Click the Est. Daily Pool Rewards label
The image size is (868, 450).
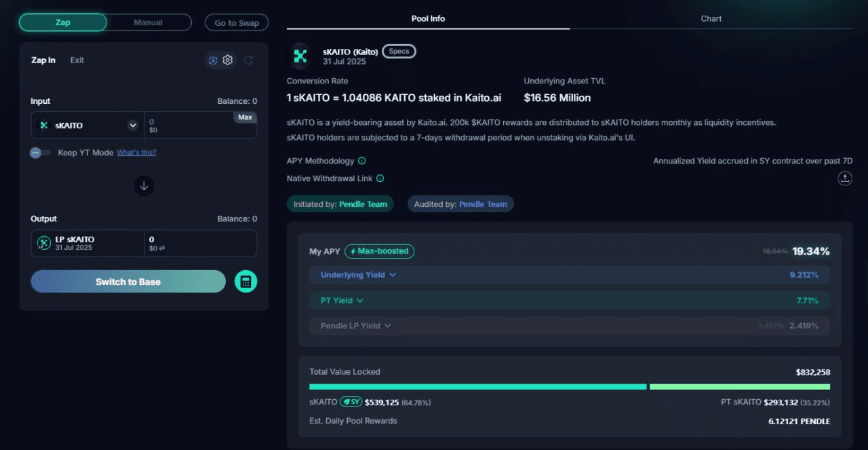tap(353, 421)
